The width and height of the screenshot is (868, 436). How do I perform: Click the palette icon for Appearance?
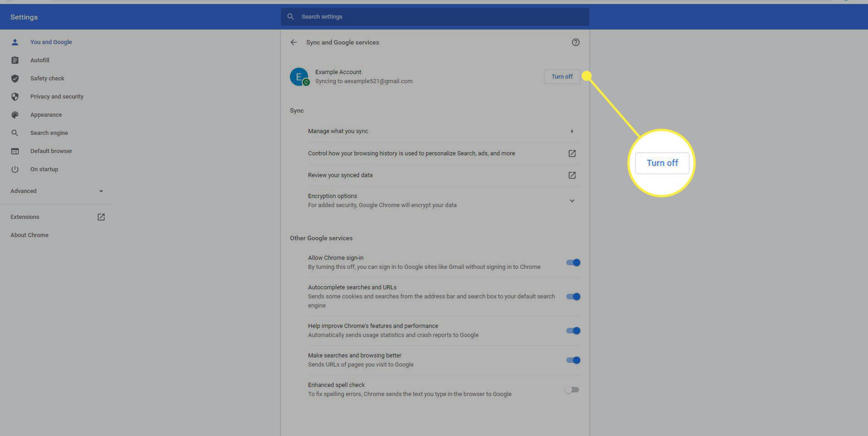(15, 115)
